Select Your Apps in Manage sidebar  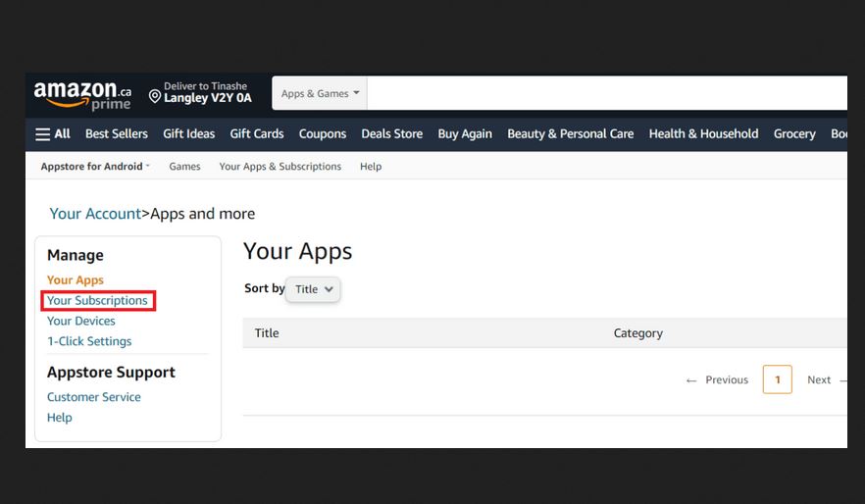click(75, 280)
